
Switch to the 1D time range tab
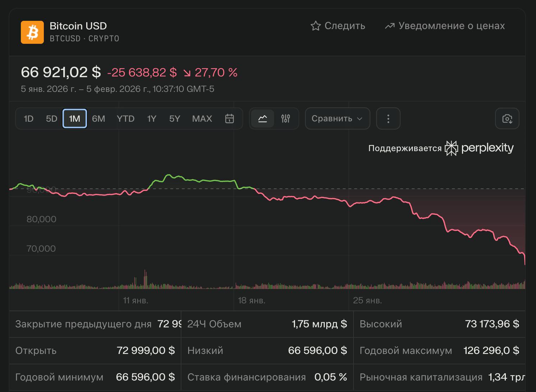click(28, 118)
